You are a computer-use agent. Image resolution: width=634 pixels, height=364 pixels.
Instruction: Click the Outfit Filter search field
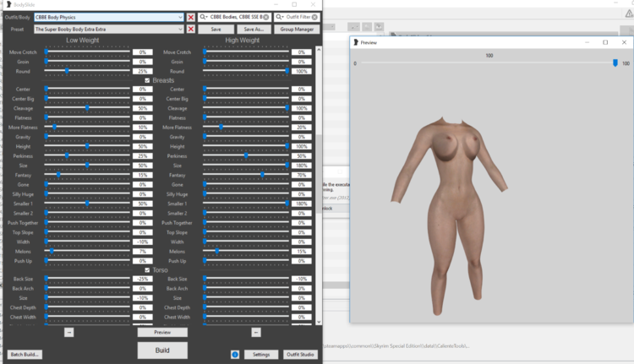tap(297, 17)
